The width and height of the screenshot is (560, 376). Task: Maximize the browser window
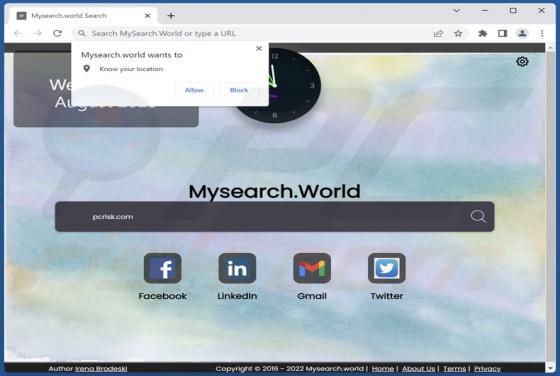[513, 11]
